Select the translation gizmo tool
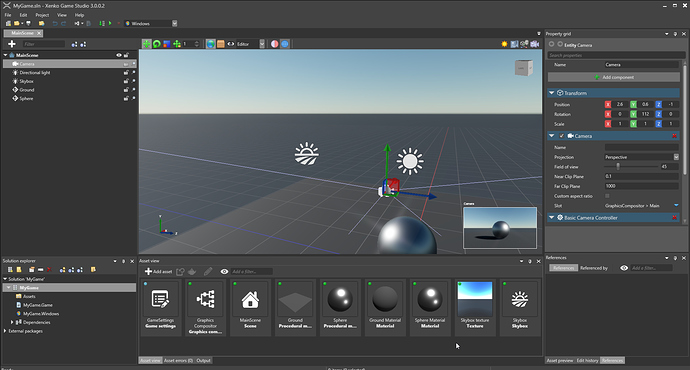Screen dimensions: 690x370 point(147,44)
